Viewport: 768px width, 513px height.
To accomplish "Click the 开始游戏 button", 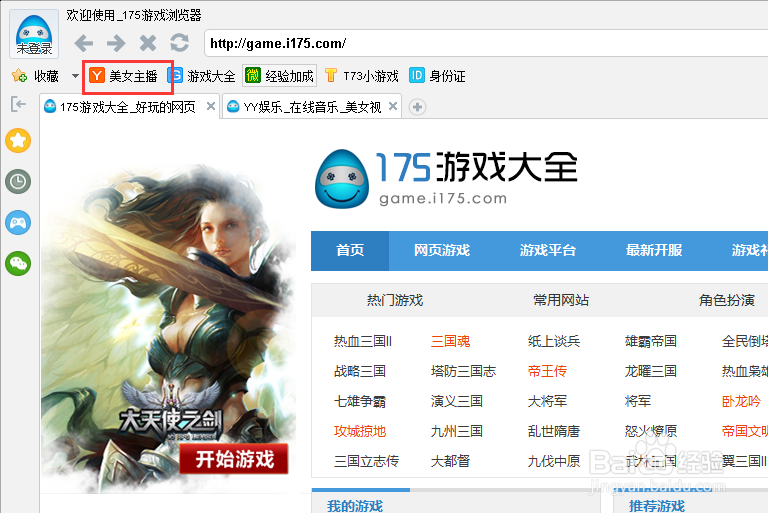I will pos(234,459).
